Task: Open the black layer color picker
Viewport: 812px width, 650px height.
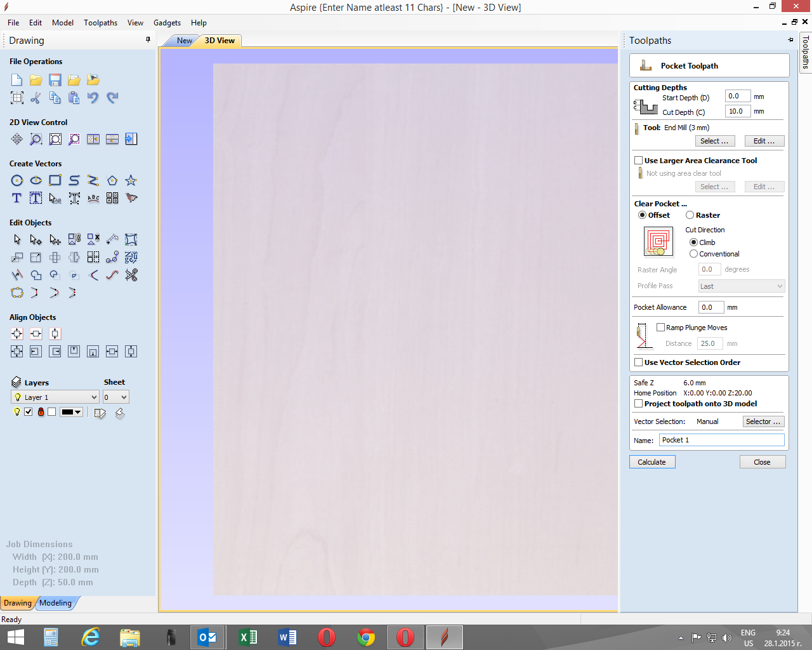Action: (x=71, y=412)
